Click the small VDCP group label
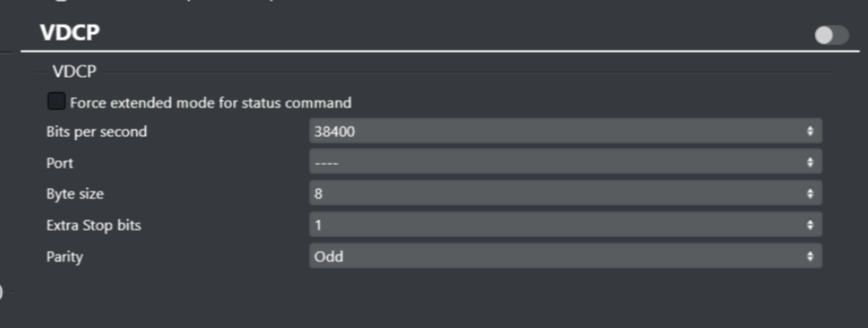Viewport: 868px width, 328px height. pyautogui.click(x=74, y=72)
